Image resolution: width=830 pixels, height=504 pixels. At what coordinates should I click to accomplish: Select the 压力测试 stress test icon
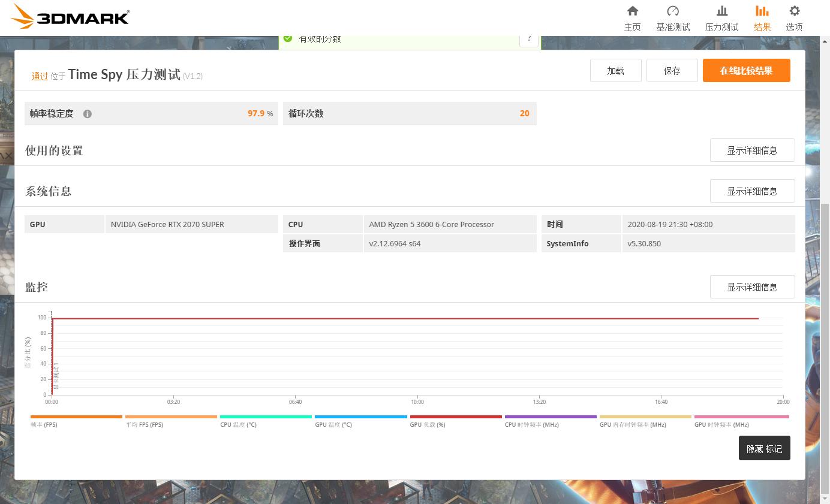point(721,17)
